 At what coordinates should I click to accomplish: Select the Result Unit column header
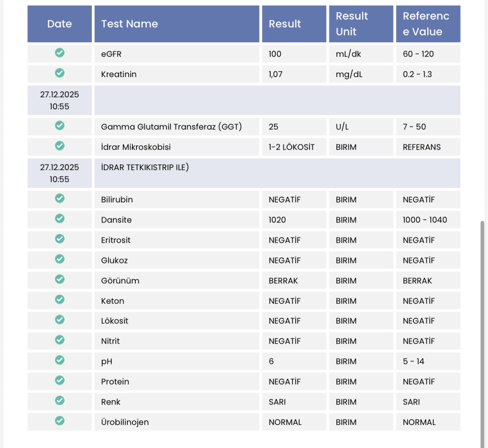(x=352, y=24)
